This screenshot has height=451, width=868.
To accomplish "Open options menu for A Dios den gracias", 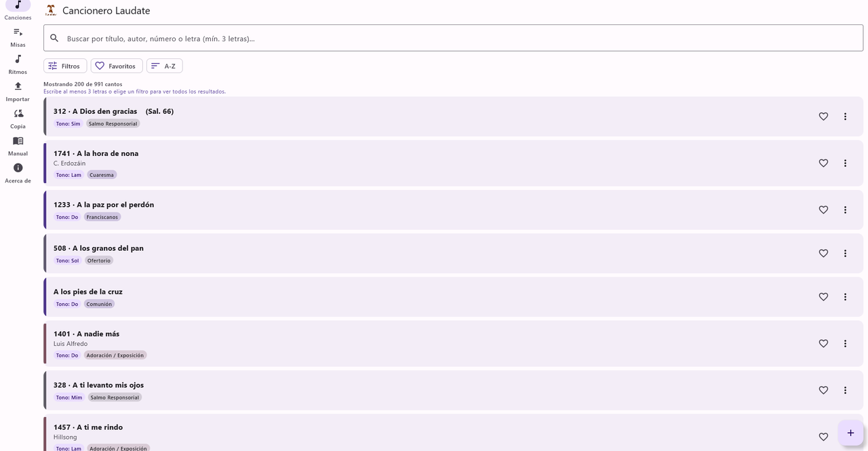I will coord(845,117).
